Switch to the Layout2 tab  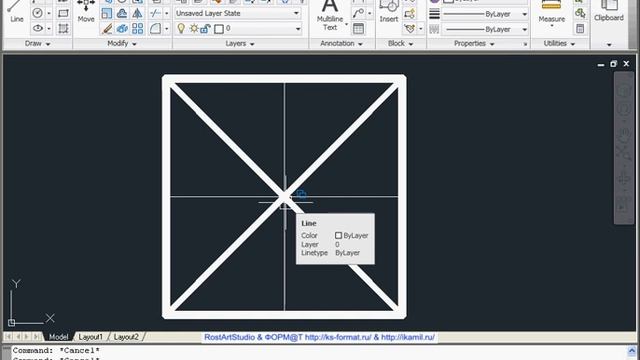(x=126, y=337)
